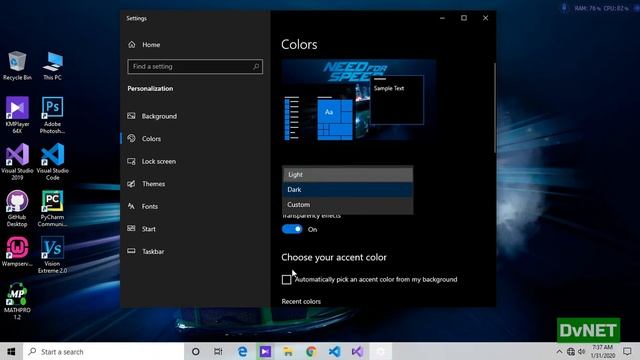Screen dimensions: 640x360
Task: Open File Explorer from the taskbar
Action: point(288,351)
